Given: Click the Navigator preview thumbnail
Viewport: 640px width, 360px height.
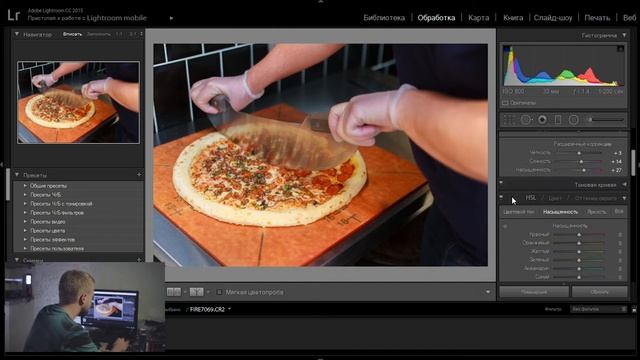Looking at the screenshot, I should point(78,102).
